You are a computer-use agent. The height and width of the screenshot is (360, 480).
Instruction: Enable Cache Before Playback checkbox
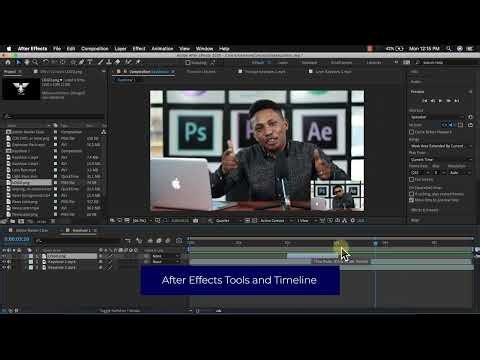pyautogui.click(x=412, y=132)
